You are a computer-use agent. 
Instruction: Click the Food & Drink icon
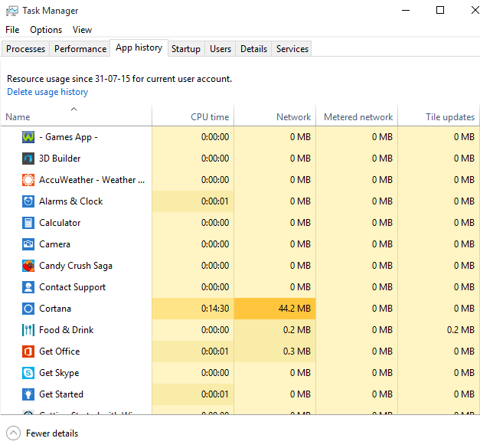point(28,330)
